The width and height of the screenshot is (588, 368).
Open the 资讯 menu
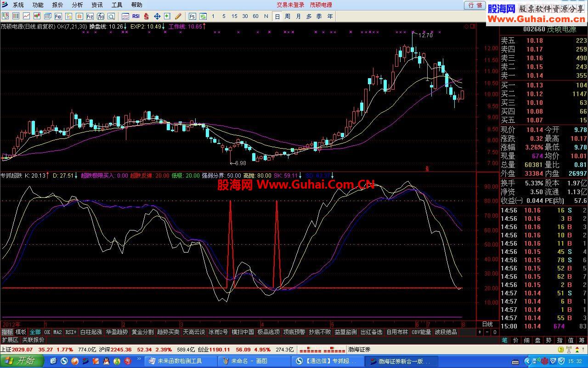pyautogui.click(x=97, y=5)
